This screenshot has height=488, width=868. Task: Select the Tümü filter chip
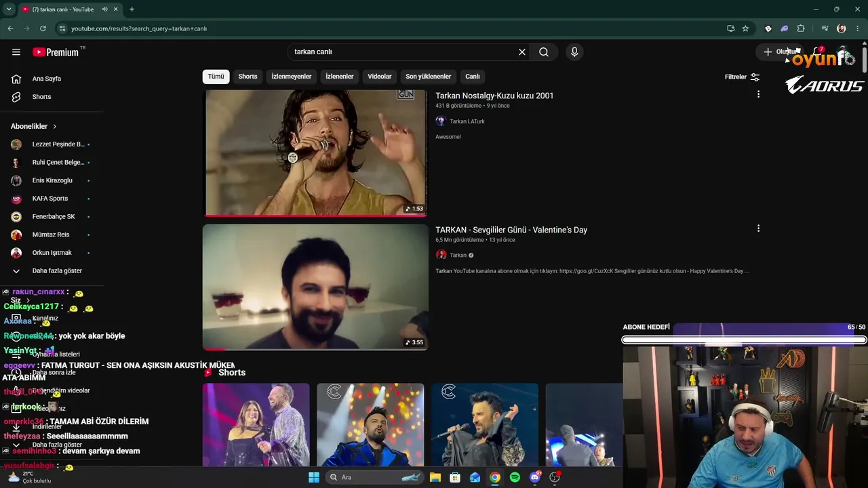(x=216, y=77)
